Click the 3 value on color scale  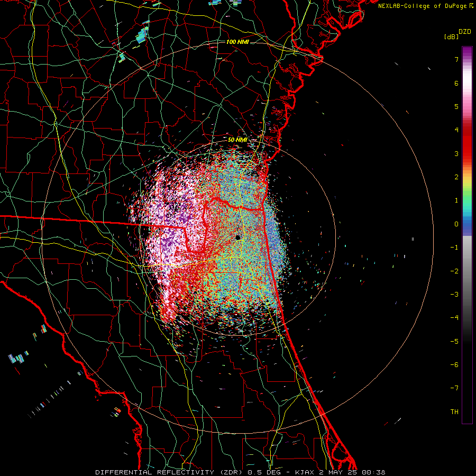click(x=456, y=153)
